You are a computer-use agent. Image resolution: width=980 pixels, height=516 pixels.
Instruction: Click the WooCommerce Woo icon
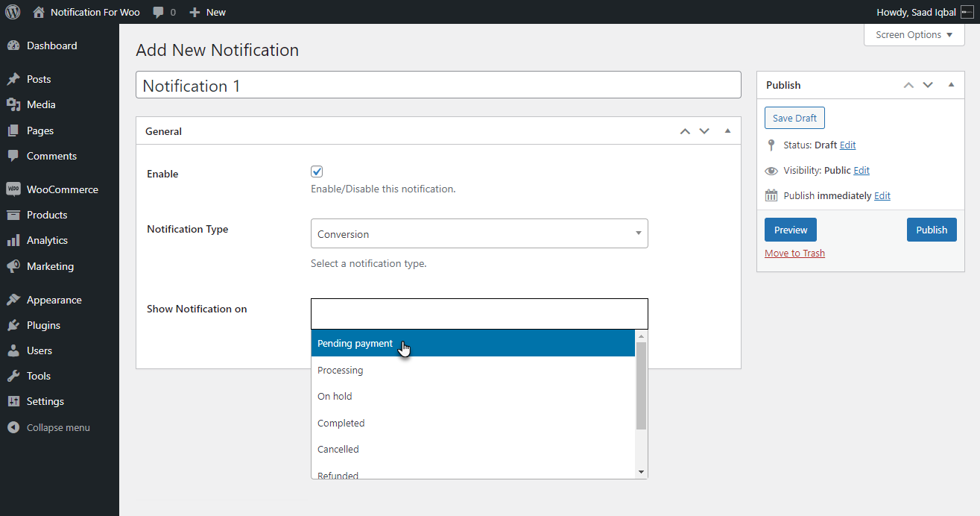(x=13, y=189)
